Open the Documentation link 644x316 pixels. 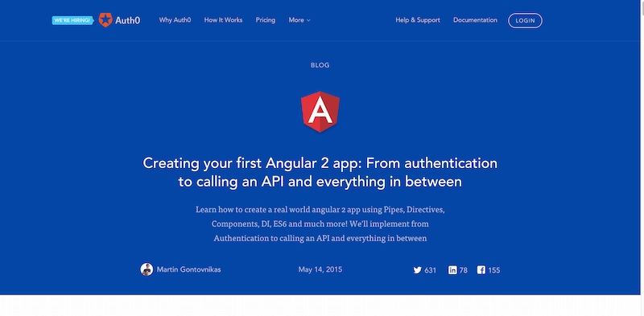point(475,20)
